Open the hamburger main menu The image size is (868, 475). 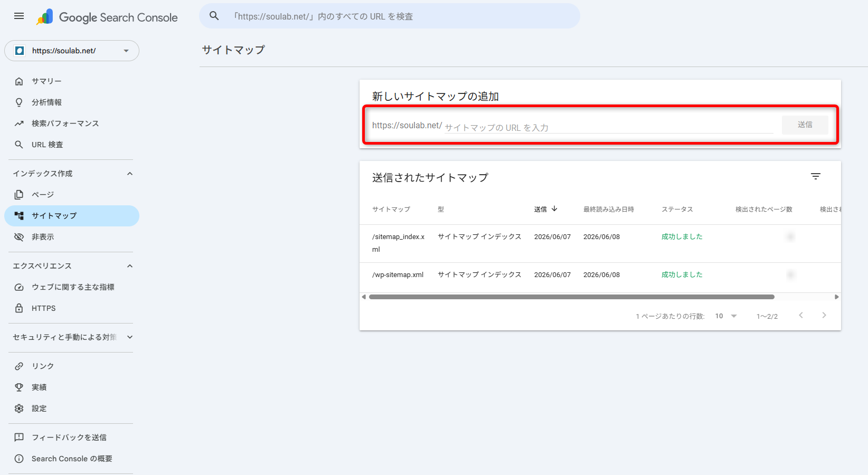point(19,16)
